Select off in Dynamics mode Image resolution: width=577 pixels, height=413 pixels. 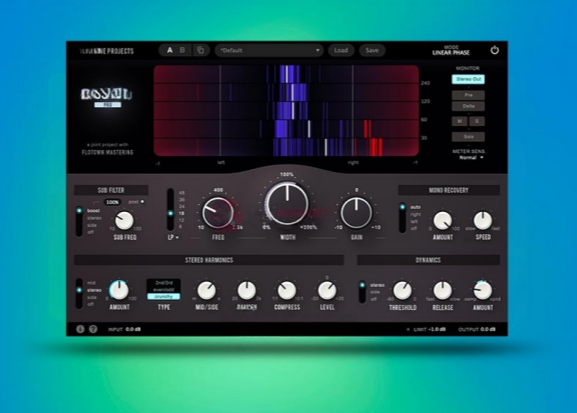[374, 299]
